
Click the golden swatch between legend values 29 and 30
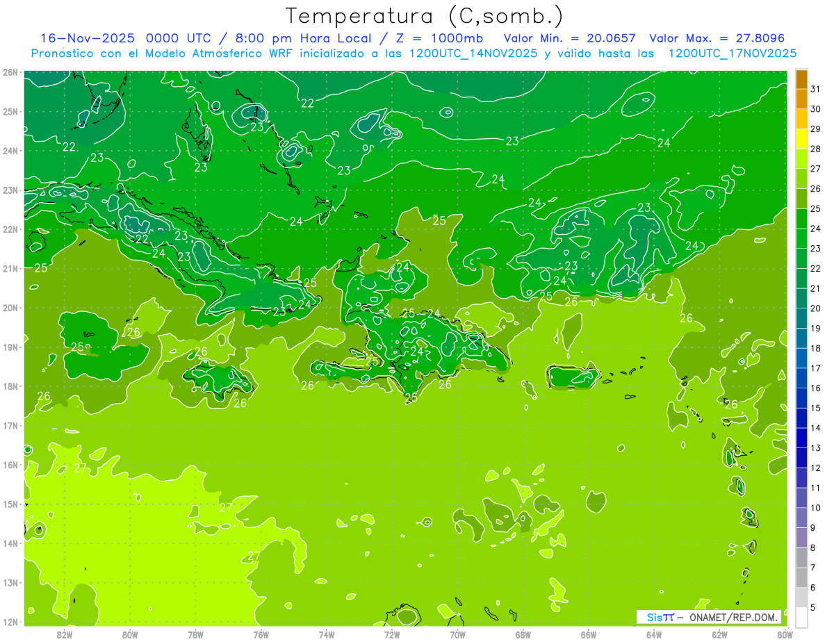click(x=801, y=119)
